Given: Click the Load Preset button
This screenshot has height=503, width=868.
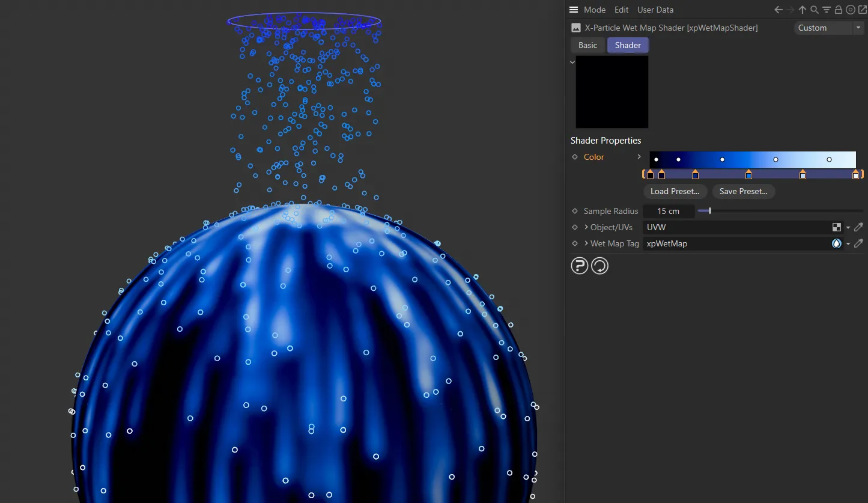Looking at the screenshot, I should (675, 191).
